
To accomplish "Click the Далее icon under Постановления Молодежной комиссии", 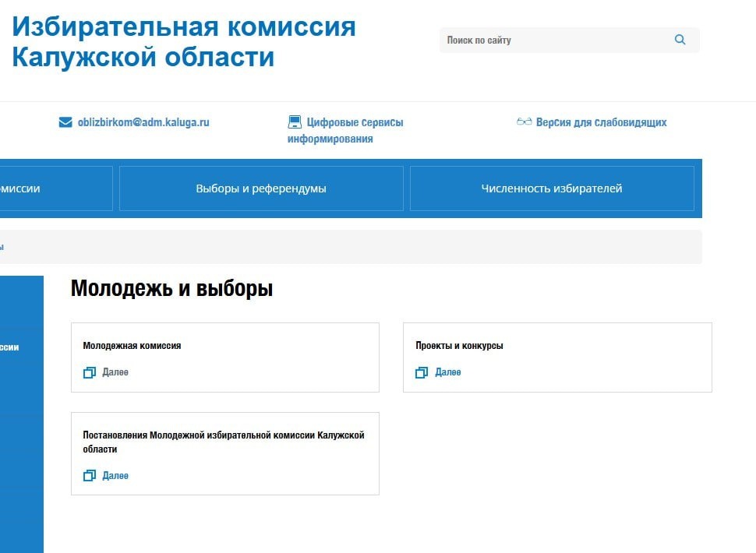I will point(89,476).
